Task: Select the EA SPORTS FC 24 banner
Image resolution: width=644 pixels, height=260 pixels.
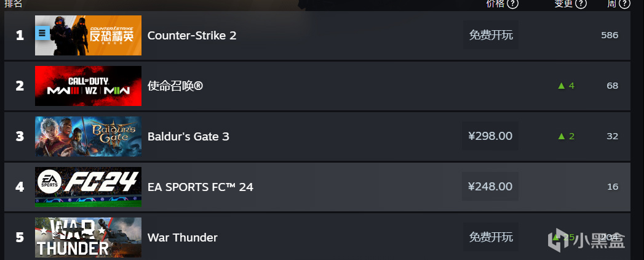Action: pyautogui.click(x=88, y=187)
